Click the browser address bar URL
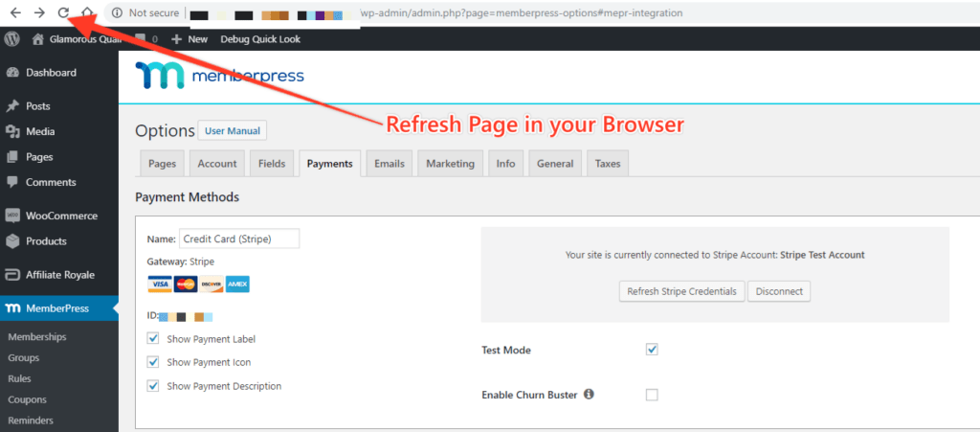The width and height of the screenshot is (980, 432). tap(522, 12)
